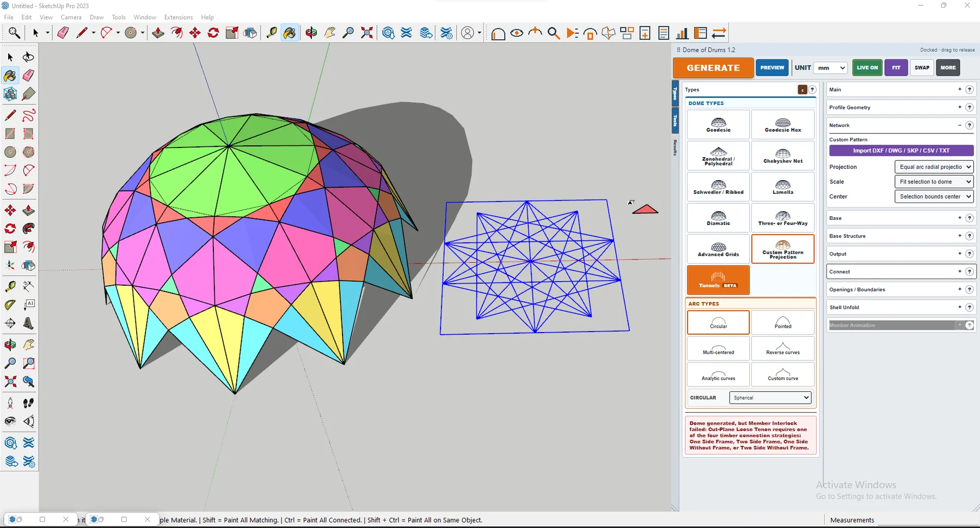Select the Freehand tool in the left toolbar

click(x=28, y=115)
